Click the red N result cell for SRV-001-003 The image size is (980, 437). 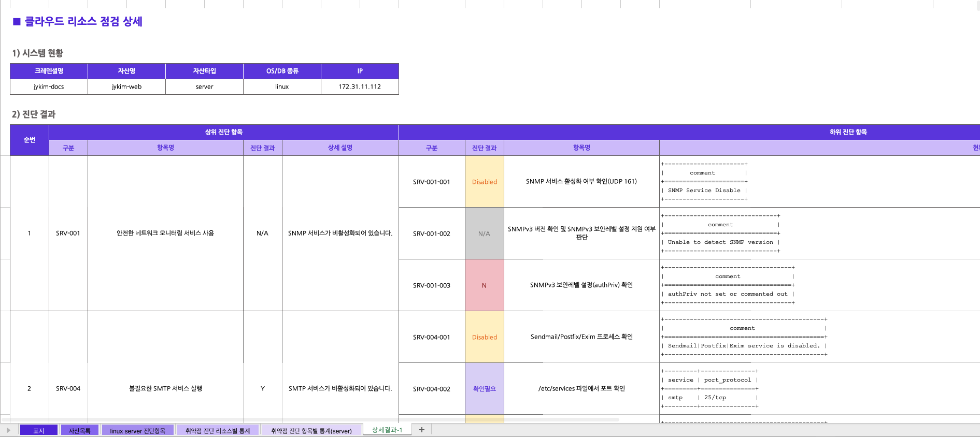click(x=484, y=285)
